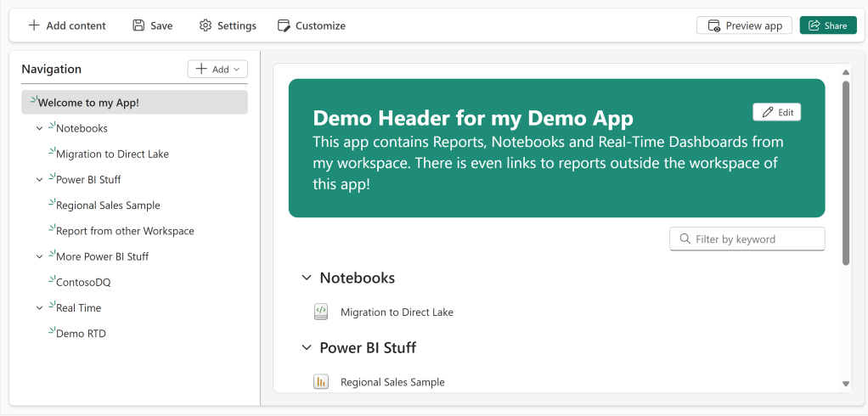Screen dimensions: 868x416
Task: Click the Preview app button
Action: [x=745, y=25]
